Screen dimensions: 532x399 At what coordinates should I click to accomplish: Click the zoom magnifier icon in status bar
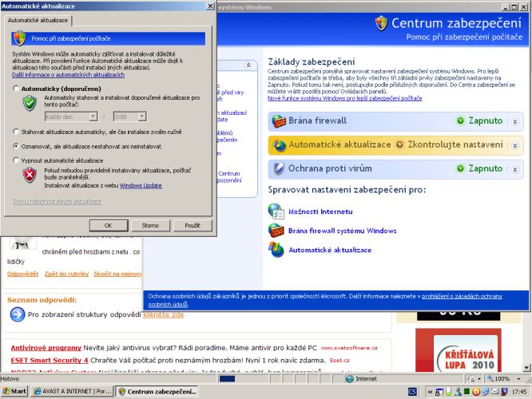click(x=490, y=378)
